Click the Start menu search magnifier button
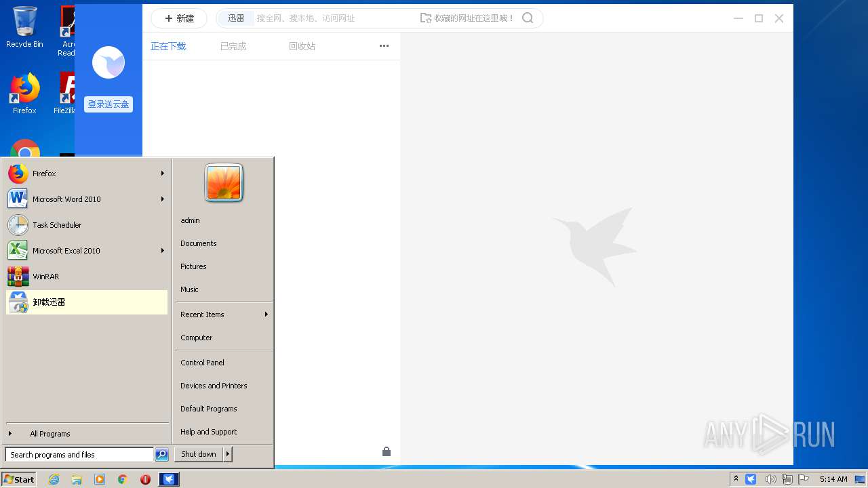Image resolution: width=868 pixels, height=488 pixels. pyautogui.click(x=161, y=455)
